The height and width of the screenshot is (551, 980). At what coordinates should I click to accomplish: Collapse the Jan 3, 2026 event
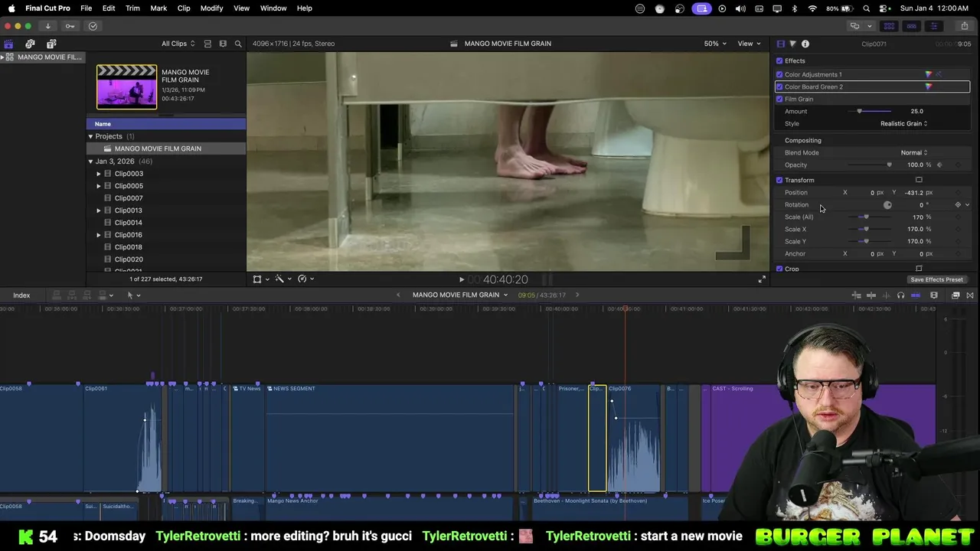(90, 161)
